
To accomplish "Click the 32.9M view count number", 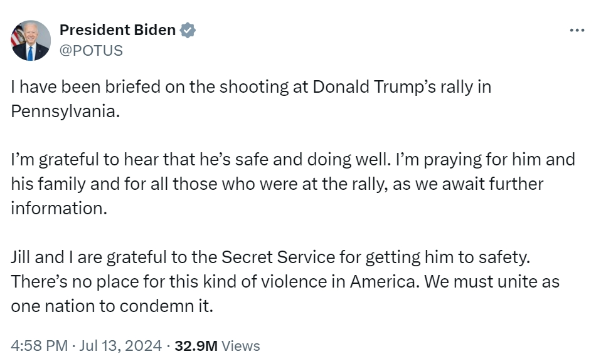I will point(196,346).
